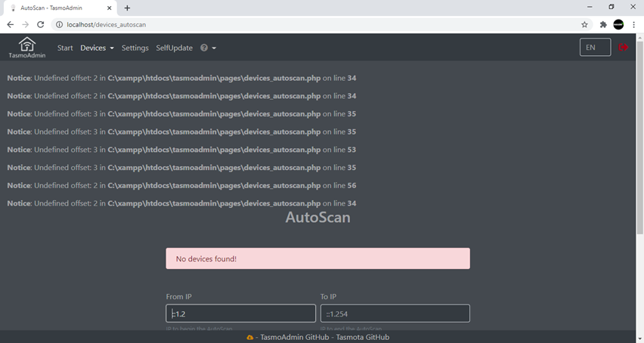The image size is (644, 343).
Task: Focus the From IP input field
Action: coord(240,314)
